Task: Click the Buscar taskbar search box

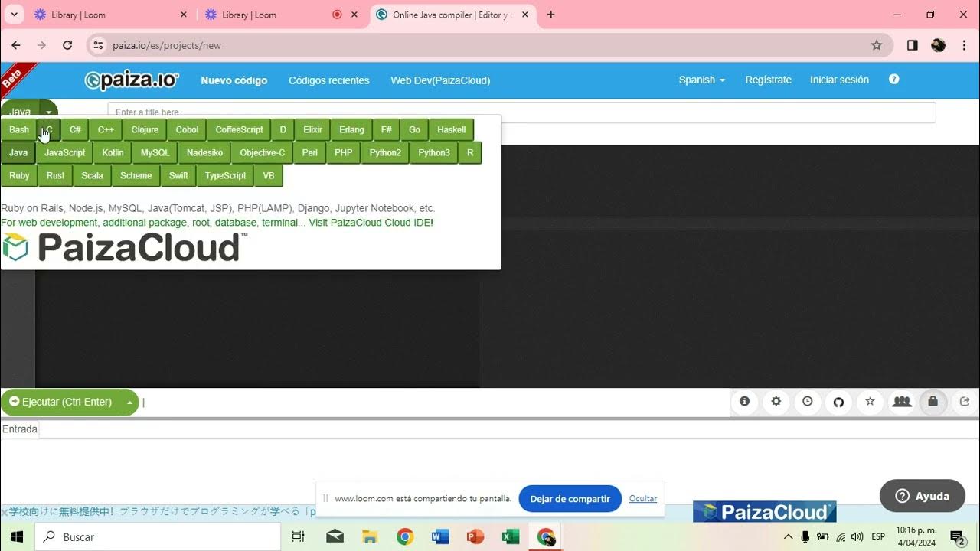Action: click(158, 536)
